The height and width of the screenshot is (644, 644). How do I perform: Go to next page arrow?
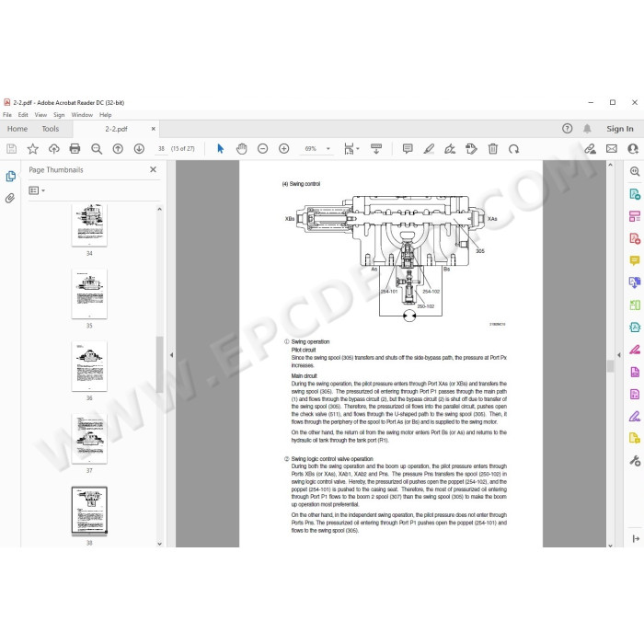[139, 149]
